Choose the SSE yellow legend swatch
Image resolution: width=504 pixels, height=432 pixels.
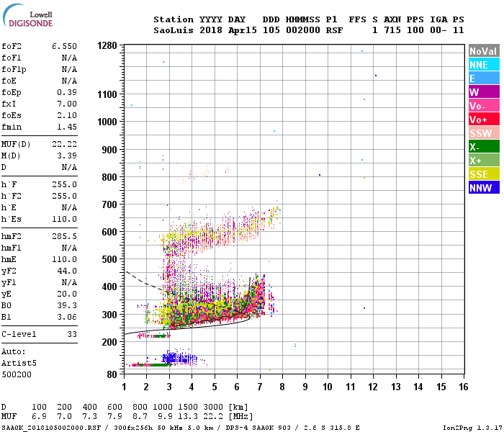[x=484, y=174]
